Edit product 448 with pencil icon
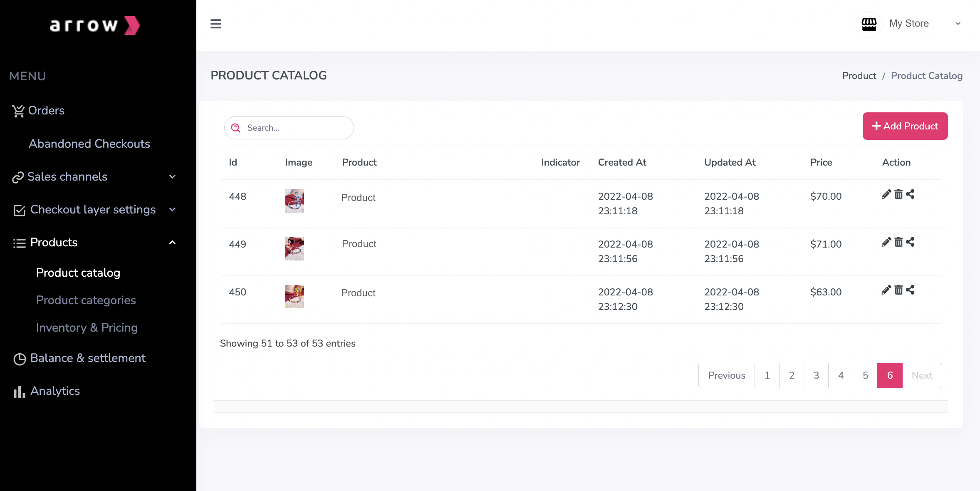This screenshot has width=980, height=491. point(886,194)
